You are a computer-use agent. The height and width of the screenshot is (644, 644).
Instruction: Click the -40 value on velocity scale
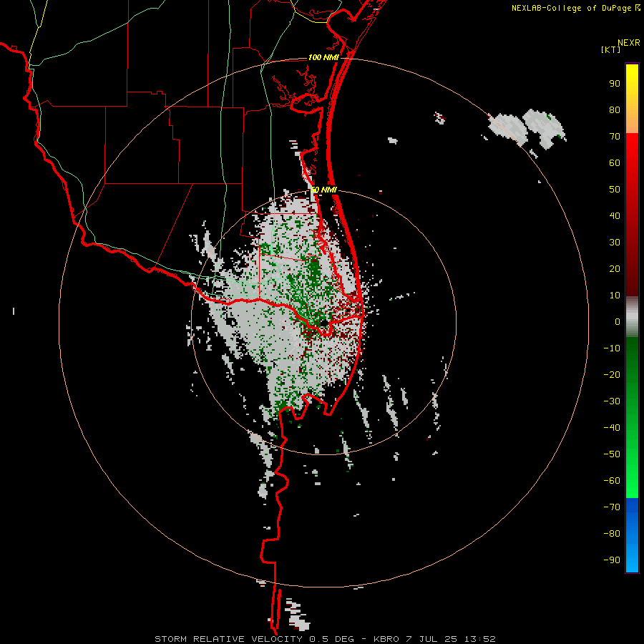click(x=612, y=428)
